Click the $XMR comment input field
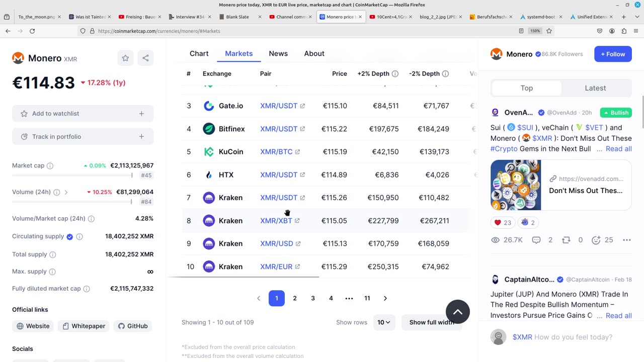Viewport: 644px width, 362px height. point(572,337)
